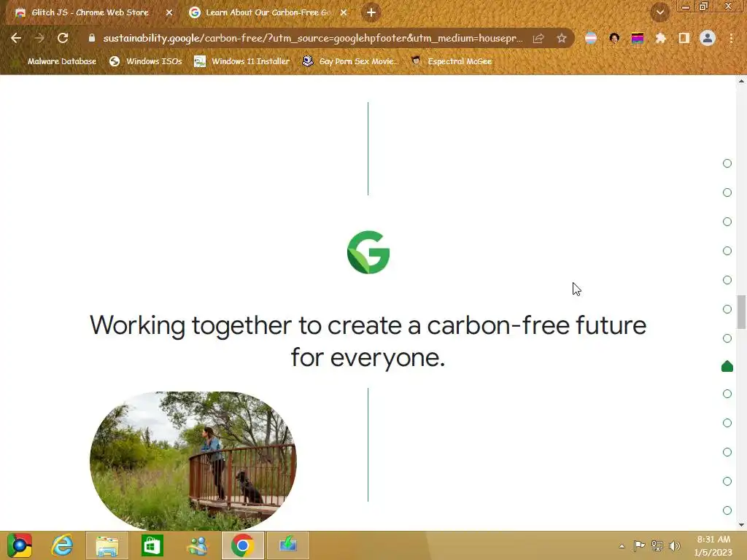The width and height of the screenshot is (747, 560).
Task: Toggle the browser side panel
Action: click(x=684, y=38)
